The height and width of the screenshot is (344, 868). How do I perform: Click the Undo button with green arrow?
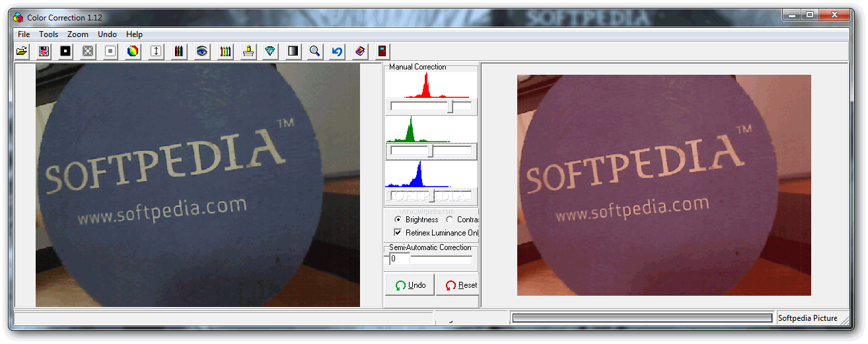(x=410, y=285)
